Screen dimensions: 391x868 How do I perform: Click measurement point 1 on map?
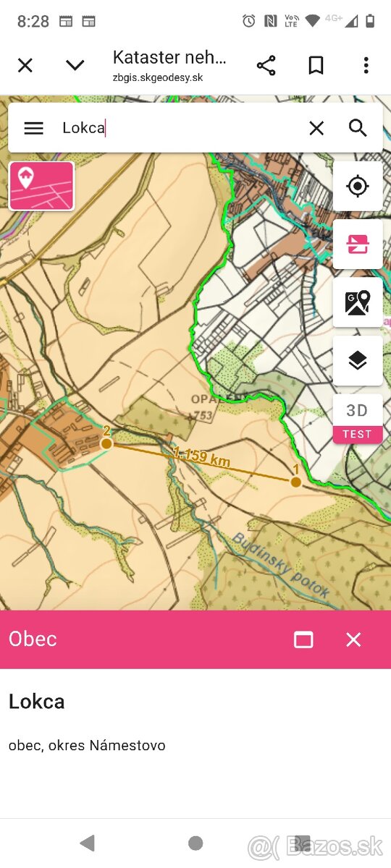(x=295, y=482)
